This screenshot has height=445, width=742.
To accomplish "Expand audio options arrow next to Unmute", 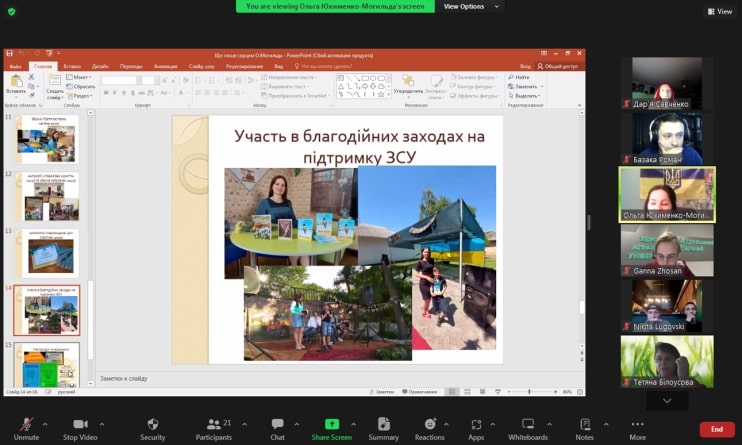I will (45, 424).
